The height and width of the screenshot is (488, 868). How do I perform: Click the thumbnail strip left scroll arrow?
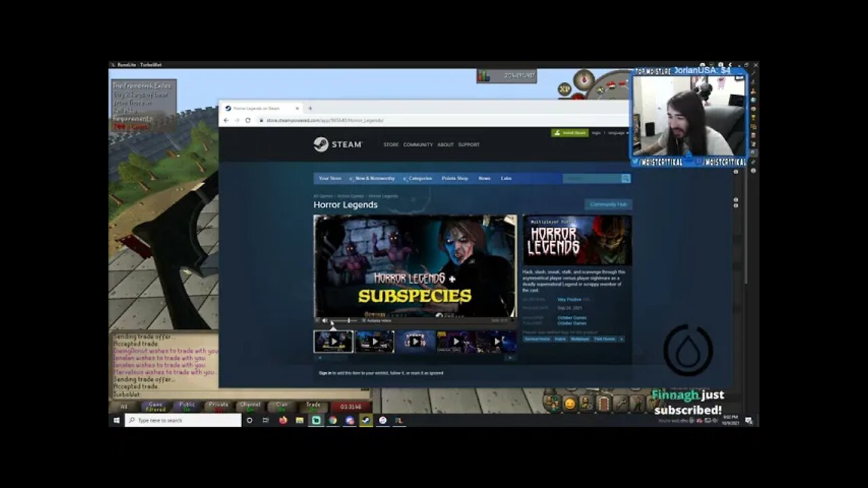coord(319,357)
